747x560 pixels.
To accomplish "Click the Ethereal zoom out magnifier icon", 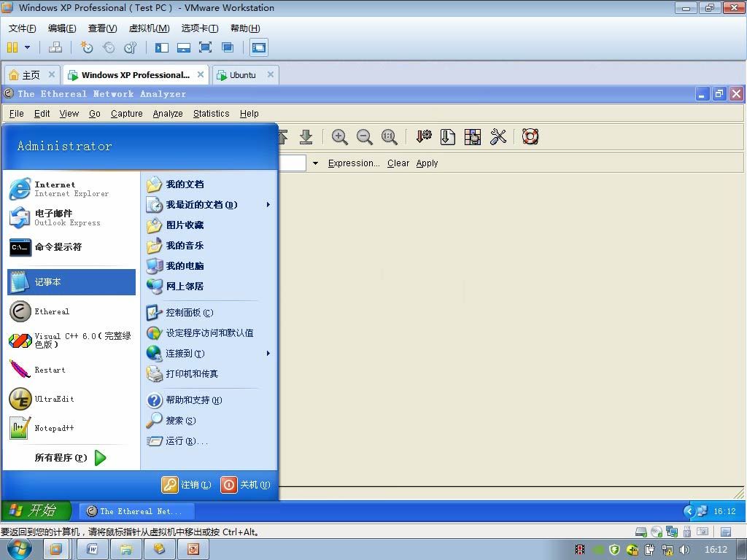I will click(365, 137).
